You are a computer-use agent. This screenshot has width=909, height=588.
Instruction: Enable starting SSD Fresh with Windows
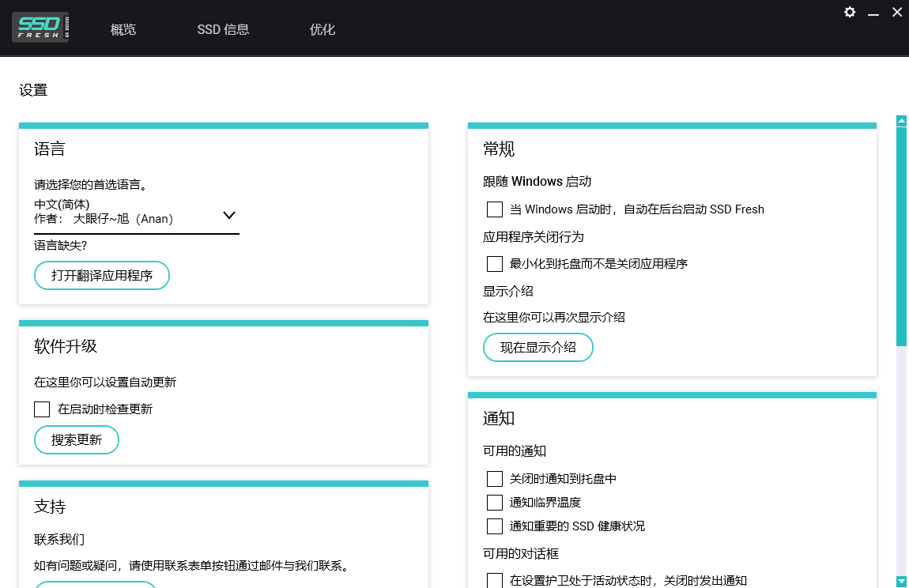pyautogui.click(x=495, y=209)
